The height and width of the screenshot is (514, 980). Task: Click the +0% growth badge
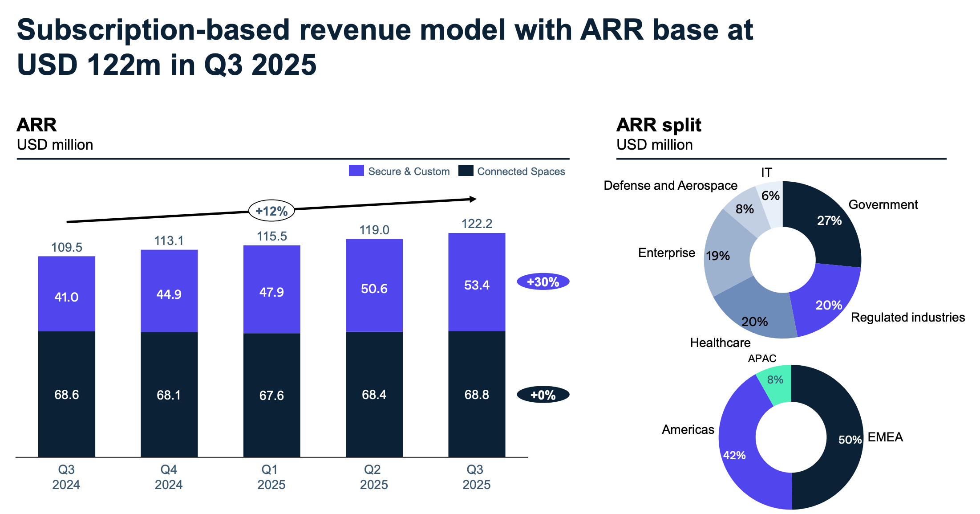(x=543, y=395)
